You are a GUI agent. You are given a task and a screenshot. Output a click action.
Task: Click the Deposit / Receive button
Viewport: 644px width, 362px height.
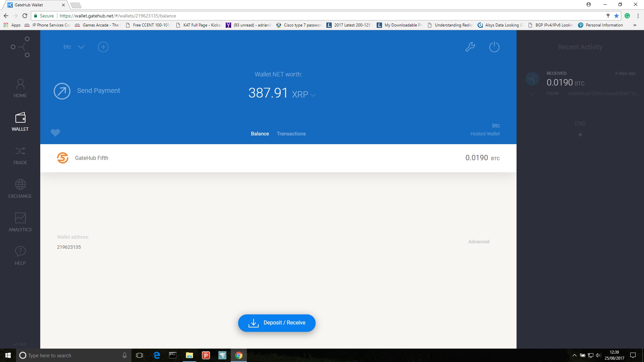pos(277,323)
